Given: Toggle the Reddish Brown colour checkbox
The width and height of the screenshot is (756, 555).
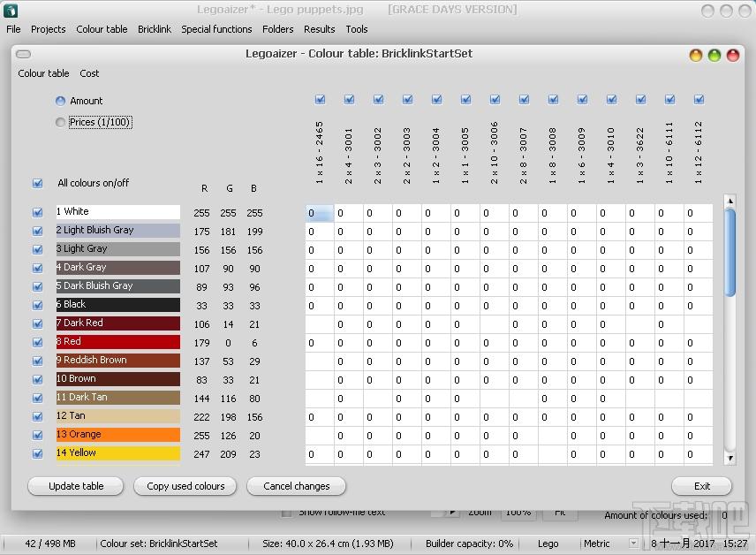Looking at the screenshot, I should coord(38,361).
